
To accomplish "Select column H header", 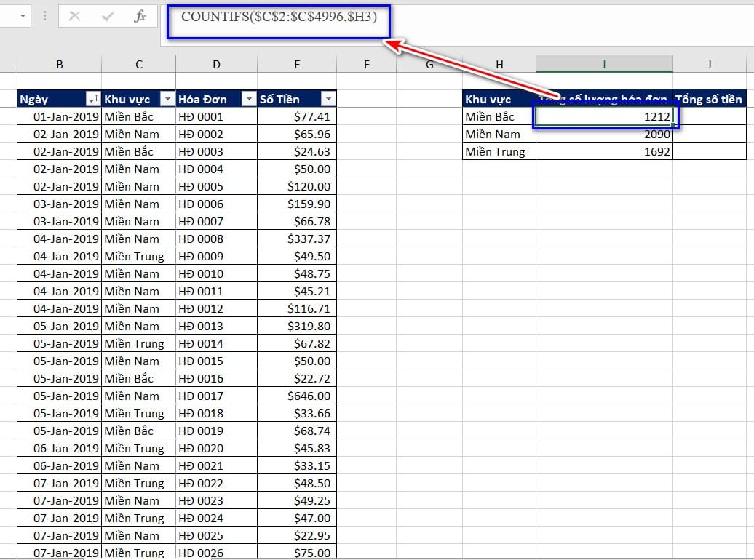I will 499,65.
